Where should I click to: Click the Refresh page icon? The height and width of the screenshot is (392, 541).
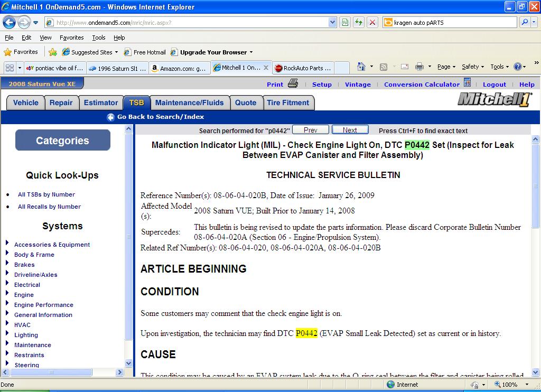click(359, 23)
